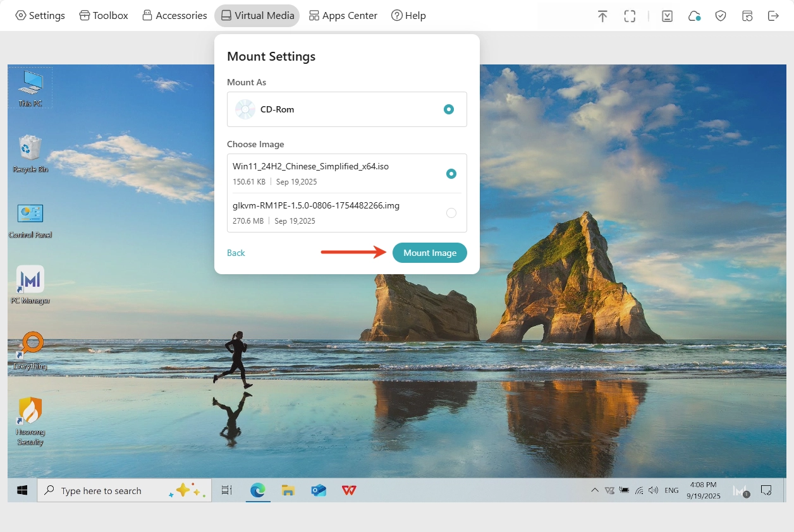Image resolution: width=794 pixels, height=532 pixels.
Task: Select the CD-Rom mount option
Action: click(x=448, y=109)
